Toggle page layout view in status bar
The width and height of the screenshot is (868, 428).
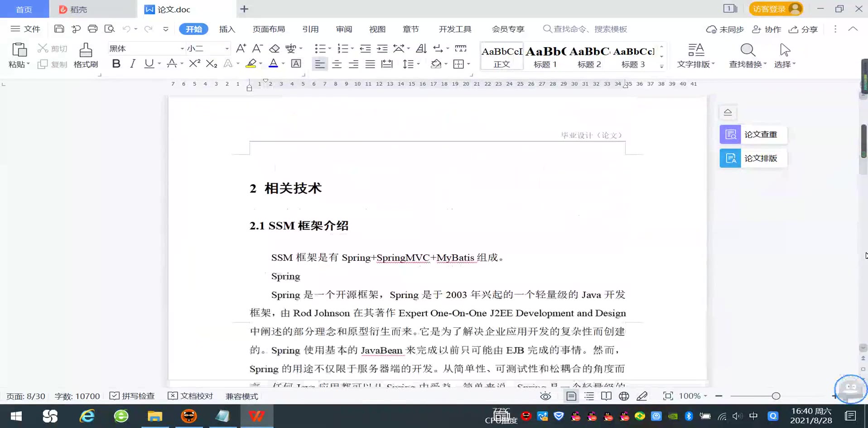coord(571,396)
